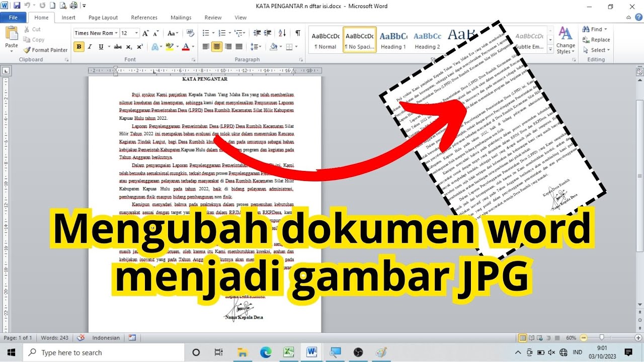
Task: Open Excel from the taskbar
Action: point(288,352)
